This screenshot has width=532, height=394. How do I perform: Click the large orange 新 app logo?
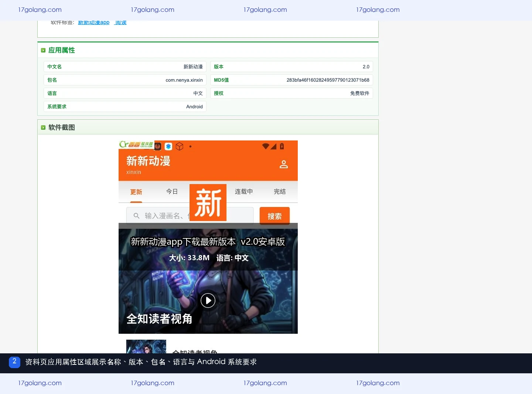point(208,203)
